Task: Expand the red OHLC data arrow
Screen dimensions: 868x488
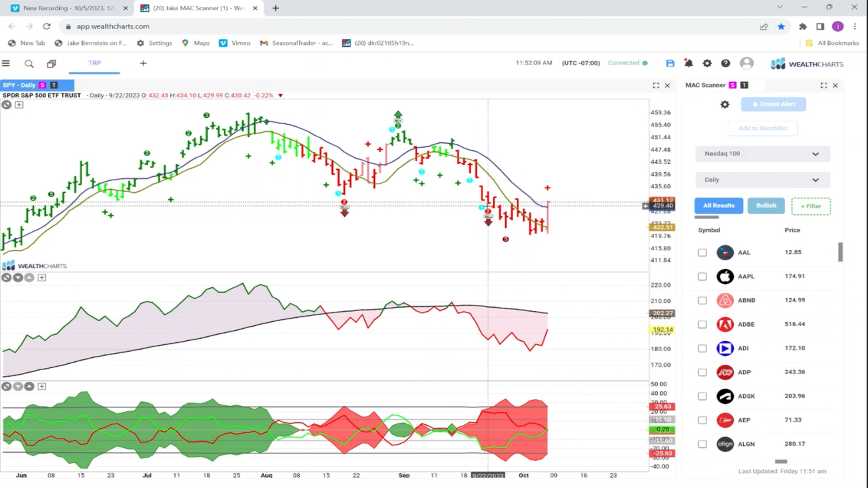Action: [280, 95]
